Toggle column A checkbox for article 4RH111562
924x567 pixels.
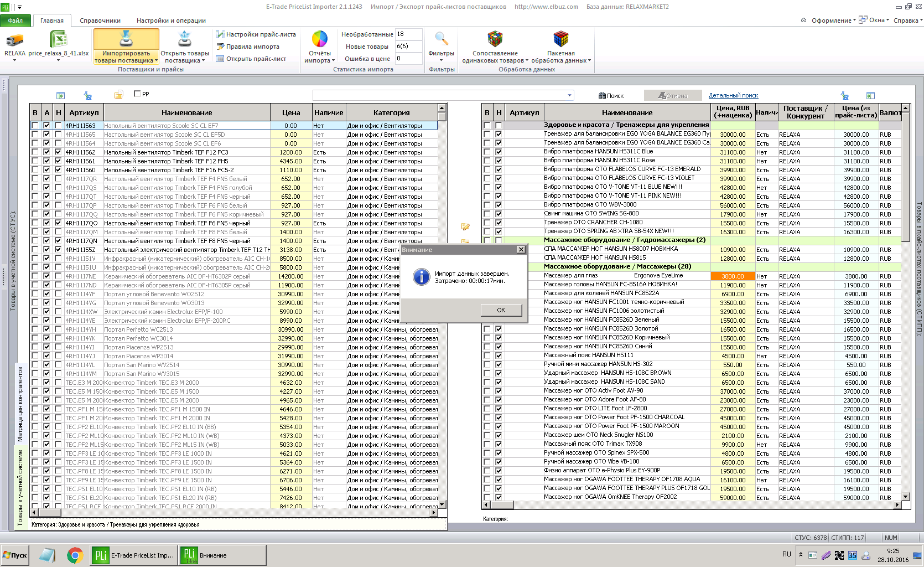pyautogui.click(x=46, y=152)
